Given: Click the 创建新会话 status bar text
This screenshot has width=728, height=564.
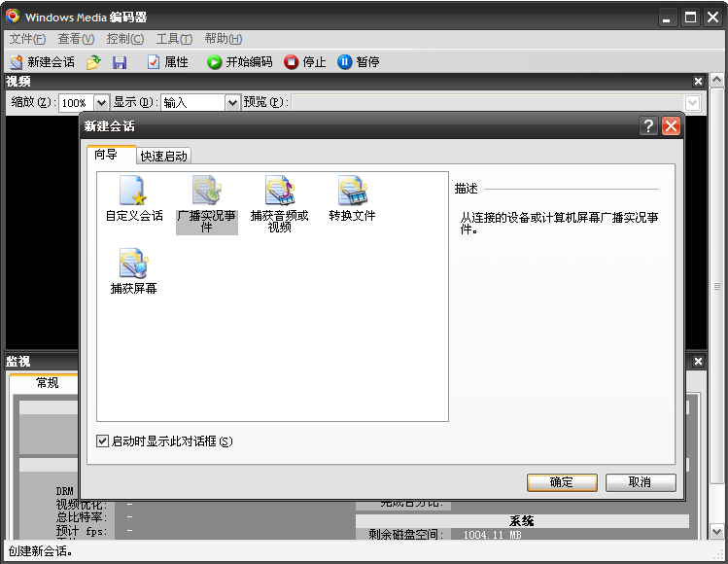Looking at the screenshot, I should (41, 551).
